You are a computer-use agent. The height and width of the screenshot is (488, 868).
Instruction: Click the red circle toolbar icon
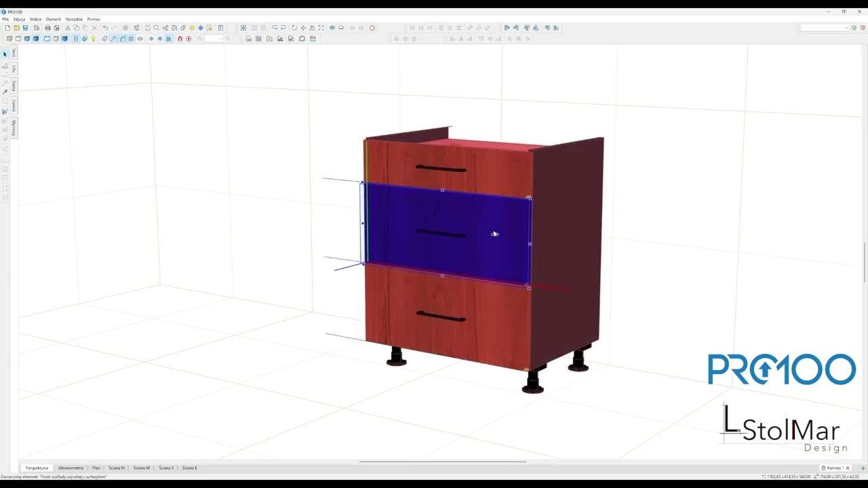(372, 28)
